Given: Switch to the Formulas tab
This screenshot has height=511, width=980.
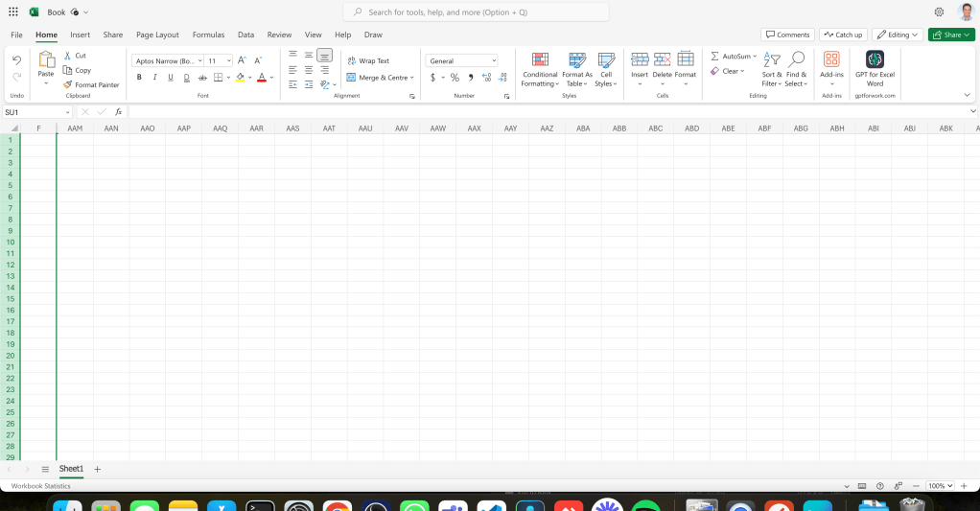Looking at the screenshot, I should 208,35.
